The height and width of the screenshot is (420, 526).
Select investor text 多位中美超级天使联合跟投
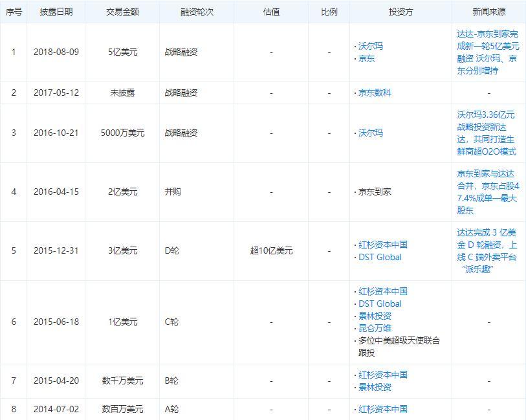399,346
